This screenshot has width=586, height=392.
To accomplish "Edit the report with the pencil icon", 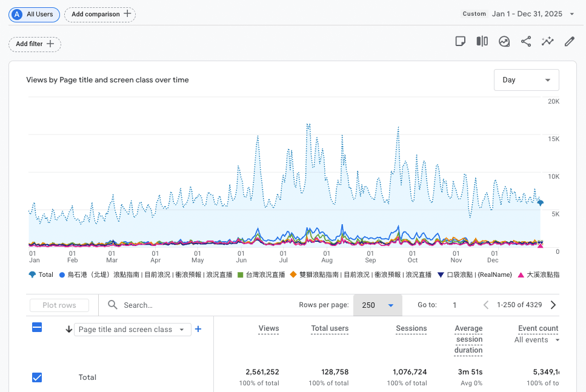I will click(x=568, y=41).
